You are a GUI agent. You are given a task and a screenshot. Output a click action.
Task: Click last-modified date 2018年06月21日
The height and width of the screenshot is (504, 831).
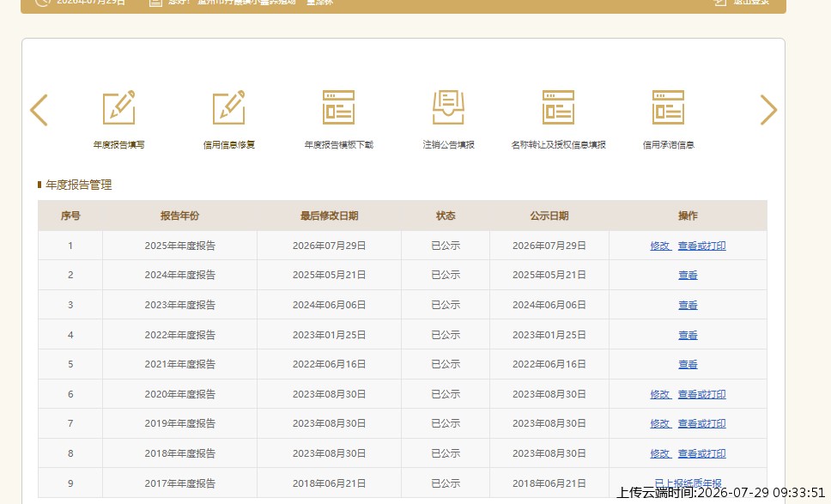tap(329, 484)
